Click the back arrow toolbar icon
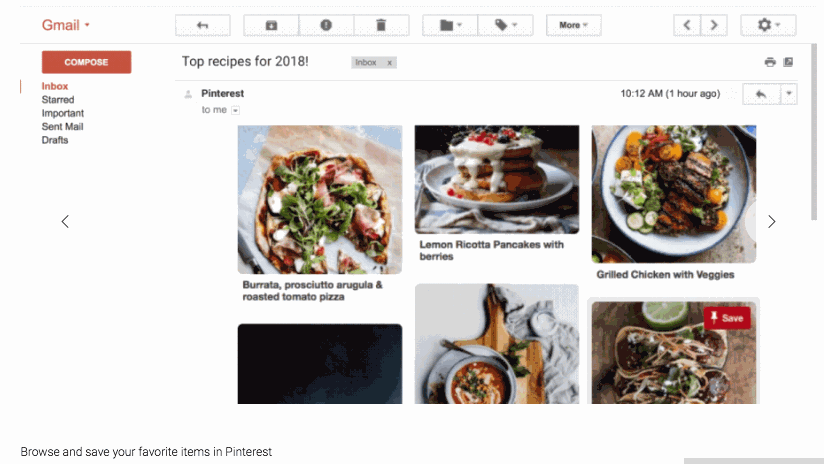The height and width of the screenshot is (464, 824). point(202,25)
